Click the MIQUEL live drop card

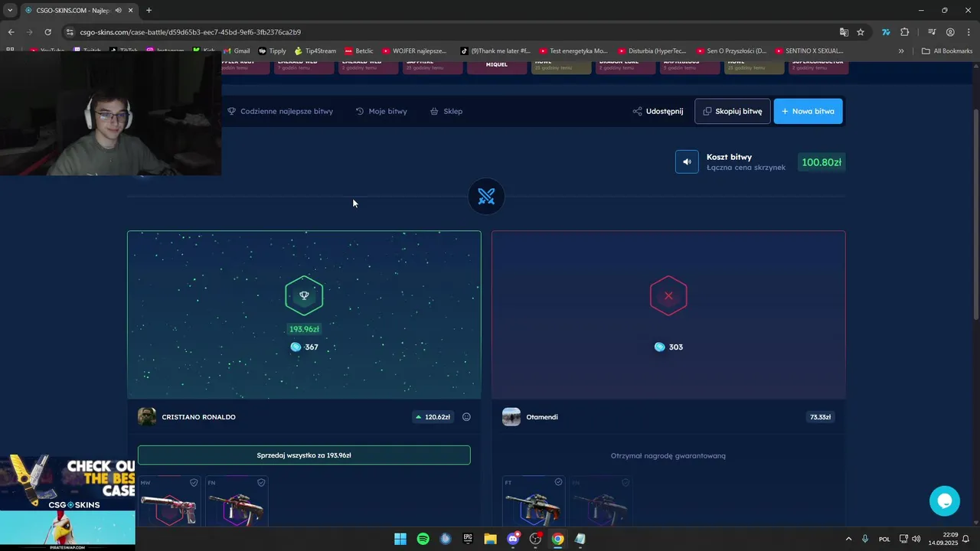[x=497, y=67]
